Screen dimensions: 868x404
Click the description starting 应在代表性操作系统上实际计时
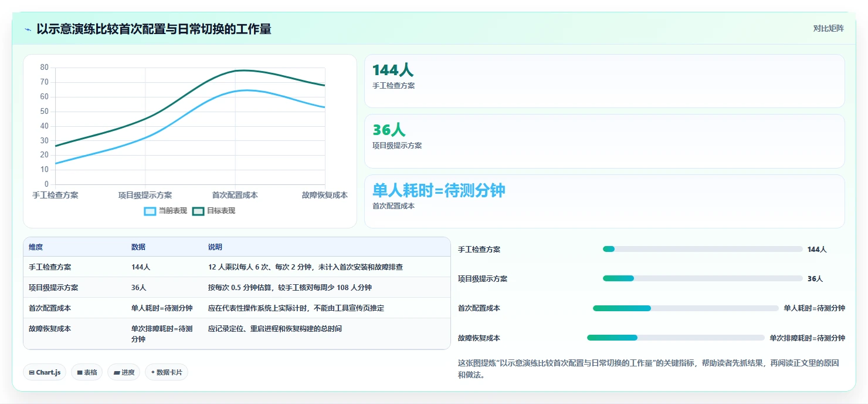coord(296,308)
